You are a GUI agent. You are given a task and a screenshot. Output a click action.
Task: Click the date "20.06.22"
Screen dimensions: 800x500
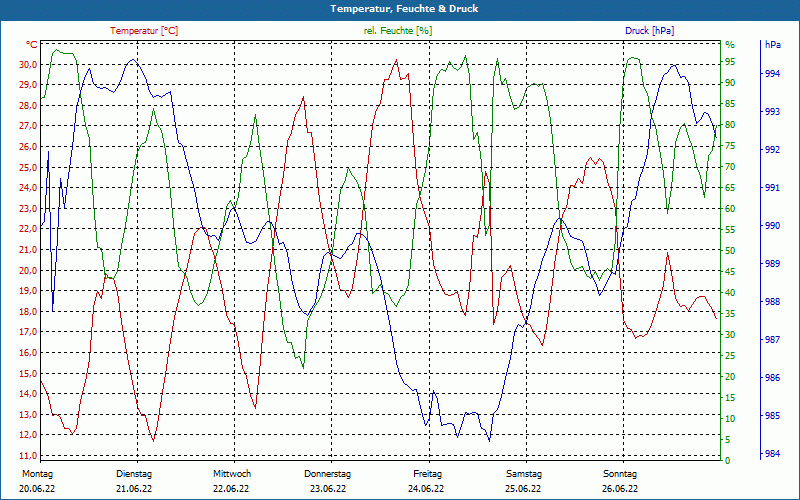(x=37, y=489)
